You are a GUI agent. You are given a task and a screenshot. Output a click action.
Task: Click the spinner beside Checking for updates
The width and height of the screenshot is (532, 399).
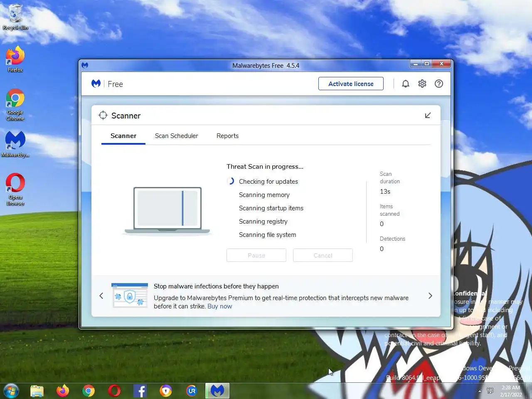coord(231,181)
